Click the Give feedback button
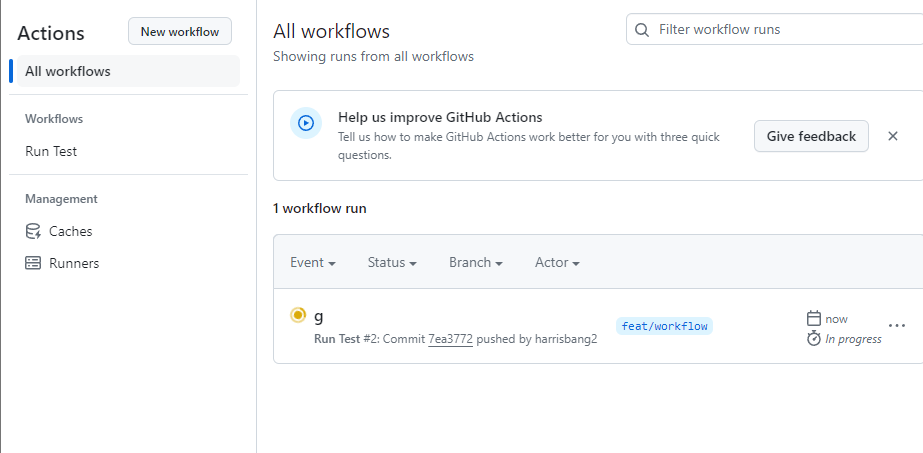 [811, 136]
